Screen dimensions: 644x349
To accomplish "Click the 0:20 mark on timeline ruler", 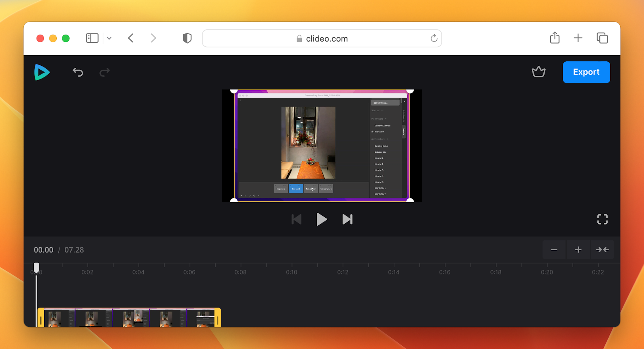I will [547, 272].
